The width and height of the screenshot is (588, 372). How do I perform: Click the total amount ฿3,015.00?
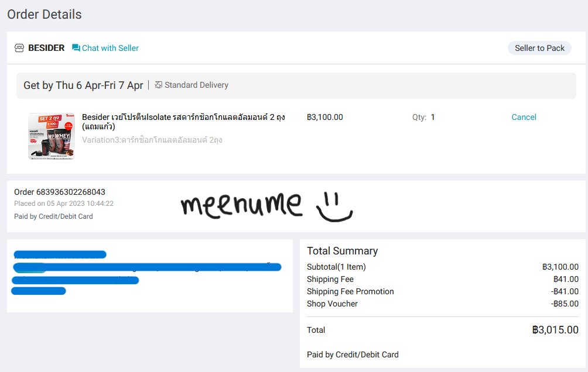pyautogui.click(x=555, y=330)
